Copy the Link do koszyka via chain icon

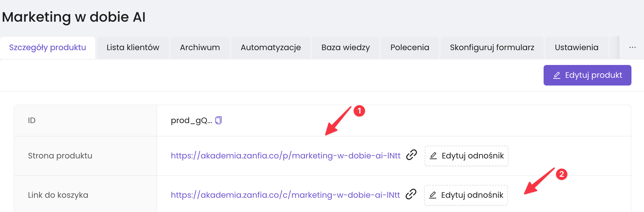411,195
